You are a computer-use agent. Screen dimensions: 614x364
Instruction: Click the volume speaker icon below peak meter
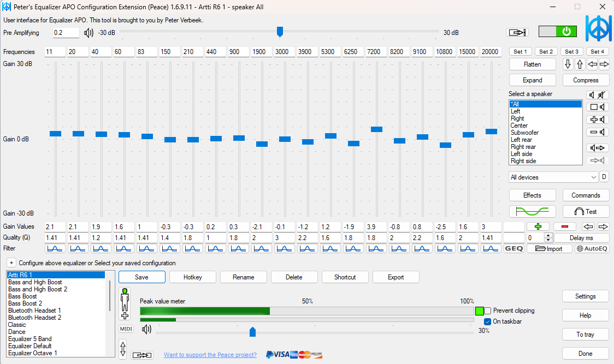(147, 329)
